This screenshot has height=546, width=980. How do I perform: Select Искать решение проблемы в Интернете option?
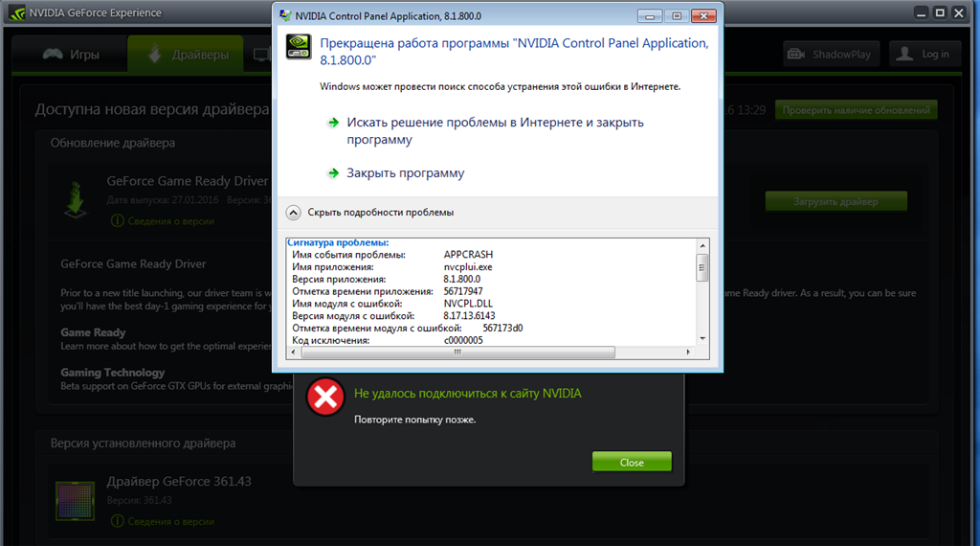495,130
